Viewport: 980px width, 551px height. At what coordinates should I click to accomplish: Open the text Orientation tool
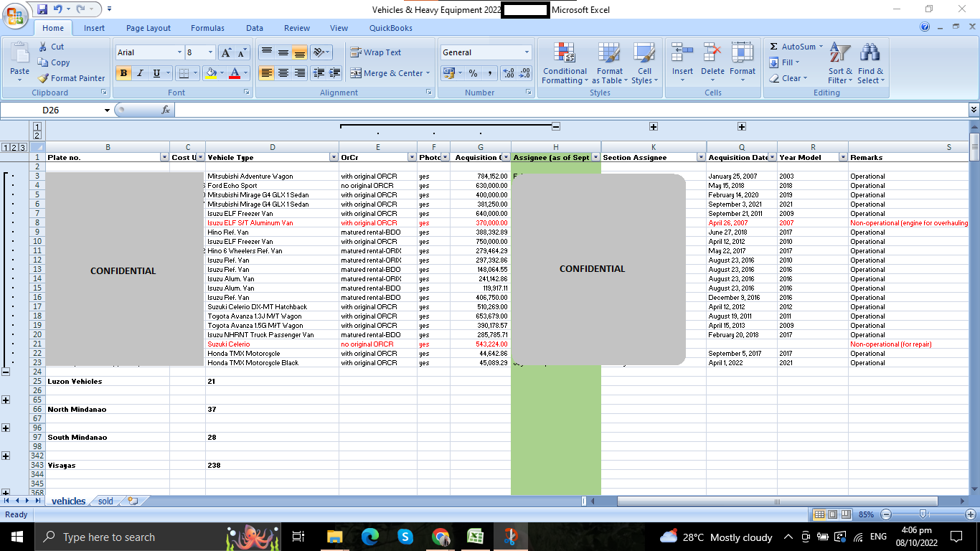coord(319,52)
